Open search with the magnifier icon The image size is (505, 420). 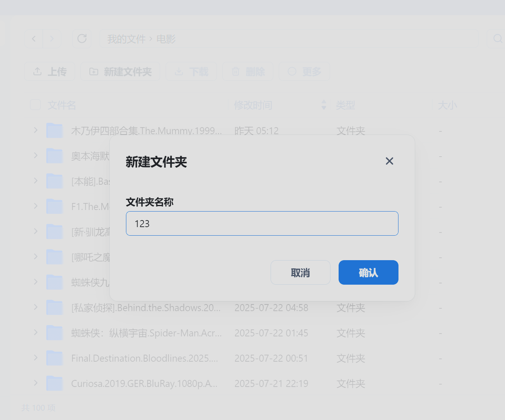[497, 39]
